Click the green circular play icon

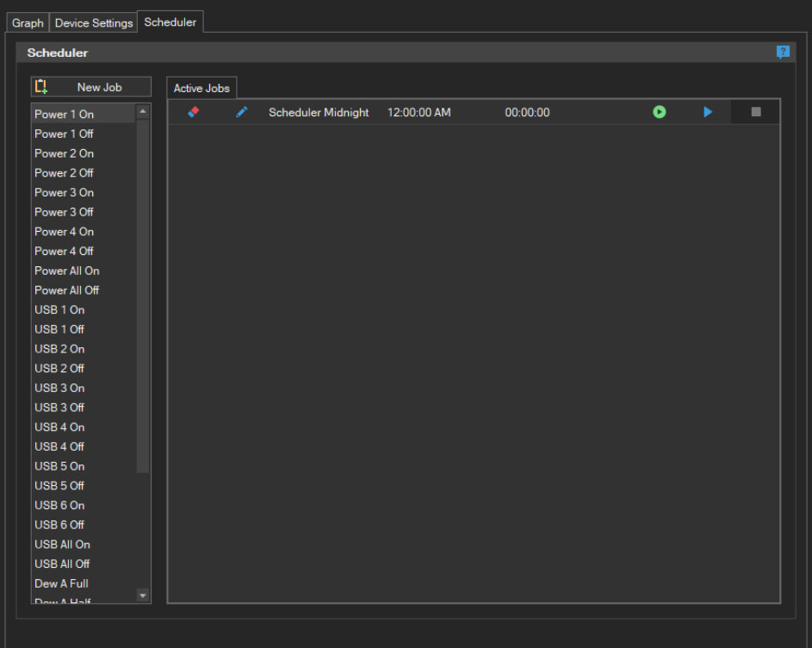tap(660, 112)
